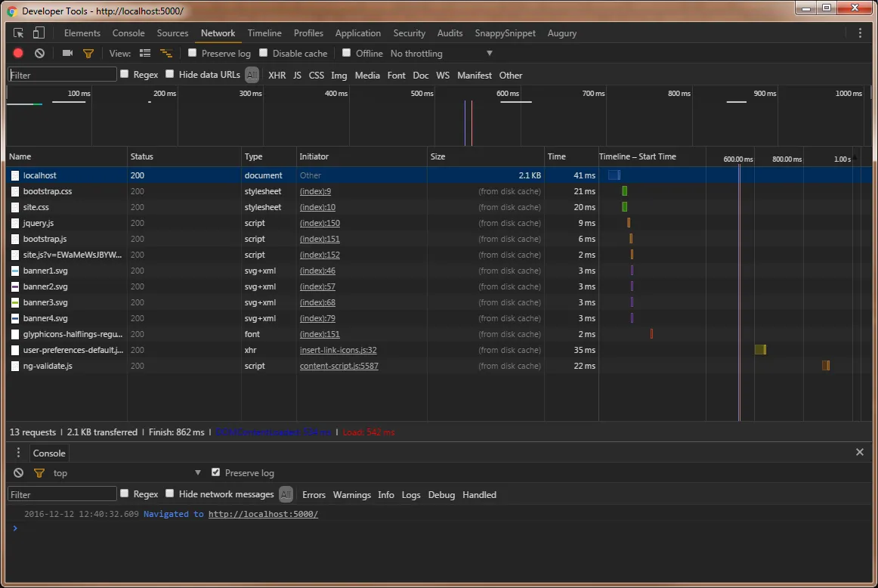This screenshot has height=588, width=878.
Task: Enable the network Preserve log checkbox
Action: tap(193, 53)
